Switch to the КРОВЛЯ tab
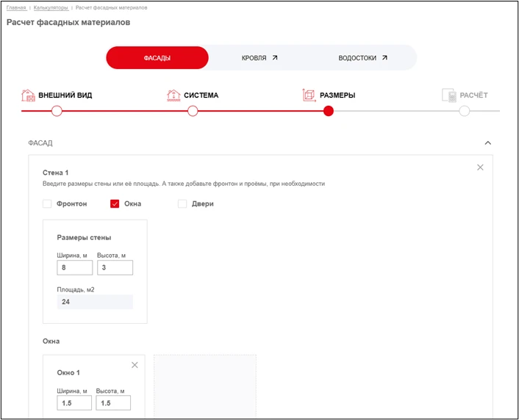Screen dimensions: 519x420 click(x=259, y=57)
